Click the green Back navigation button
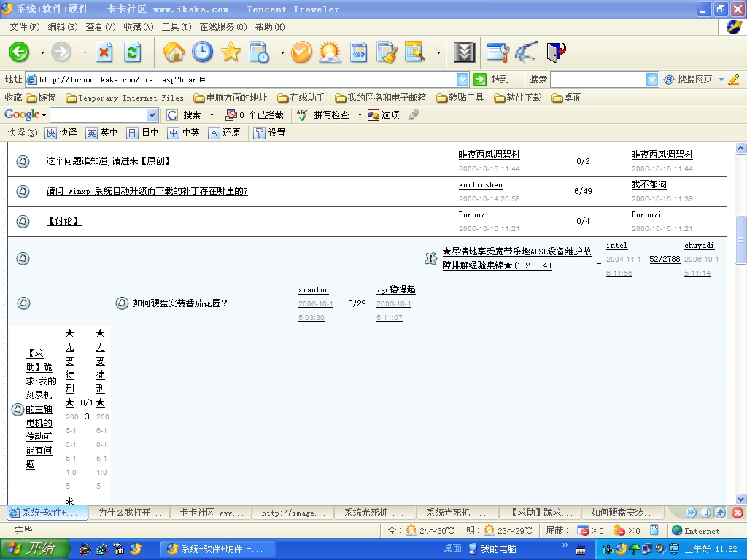747x560 pixels. pos(19,52)
